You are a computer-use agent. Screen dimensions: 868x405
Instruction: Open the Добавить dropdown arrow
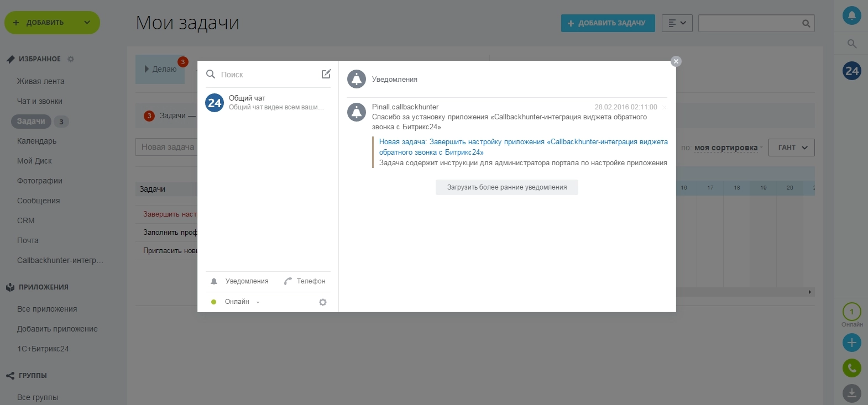coord(87,23)
